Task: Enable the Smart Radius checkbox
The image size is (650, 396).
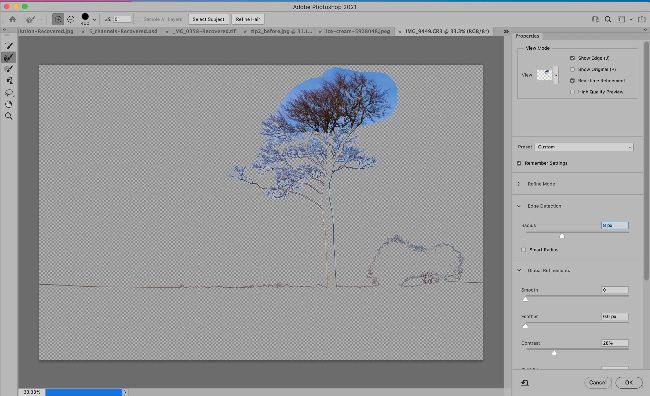Action: pos(524,250)
